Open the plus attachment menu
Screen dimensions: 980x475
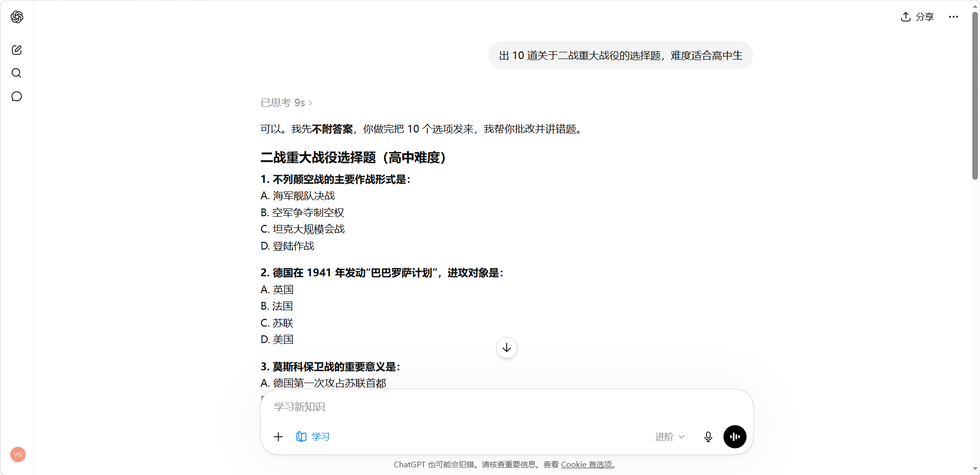point(279,436)
